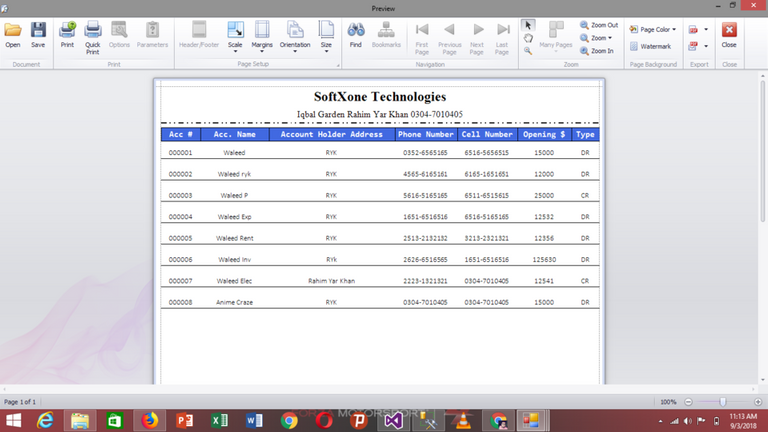
Task: Close the print preview with red X
Action: pyautogui.click(x=729, y=34)
